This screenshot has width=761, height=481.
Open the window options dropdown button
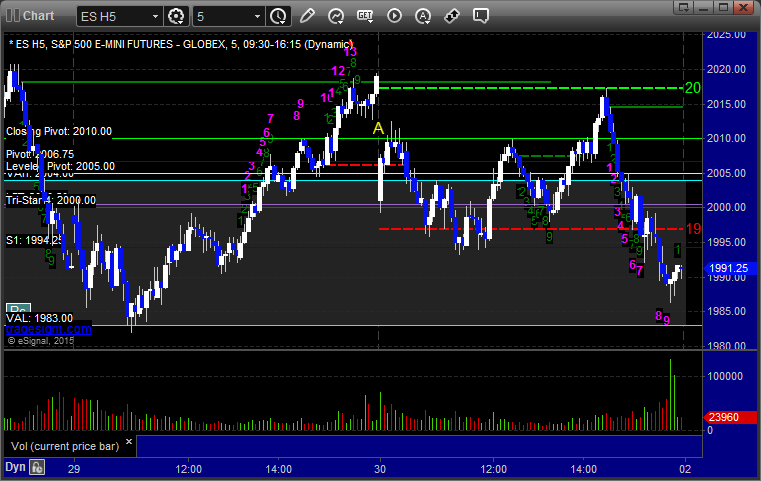tap(684, 7)
